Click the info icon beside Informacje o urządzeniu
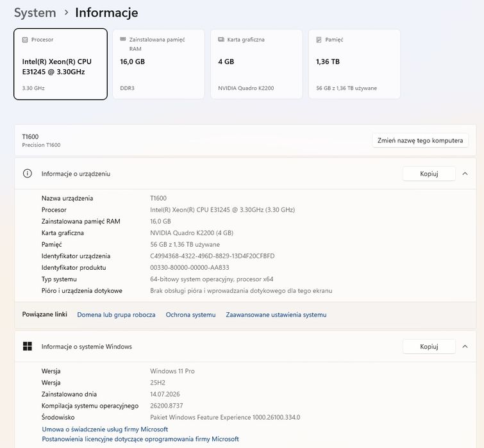The height and width of the screenshot is (448, 484). coord(28,174)
